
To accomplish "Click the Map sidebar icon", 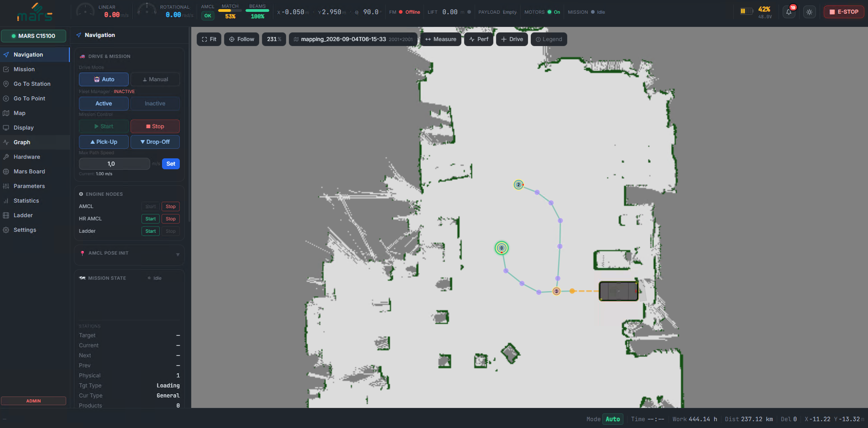I will 6,113.
